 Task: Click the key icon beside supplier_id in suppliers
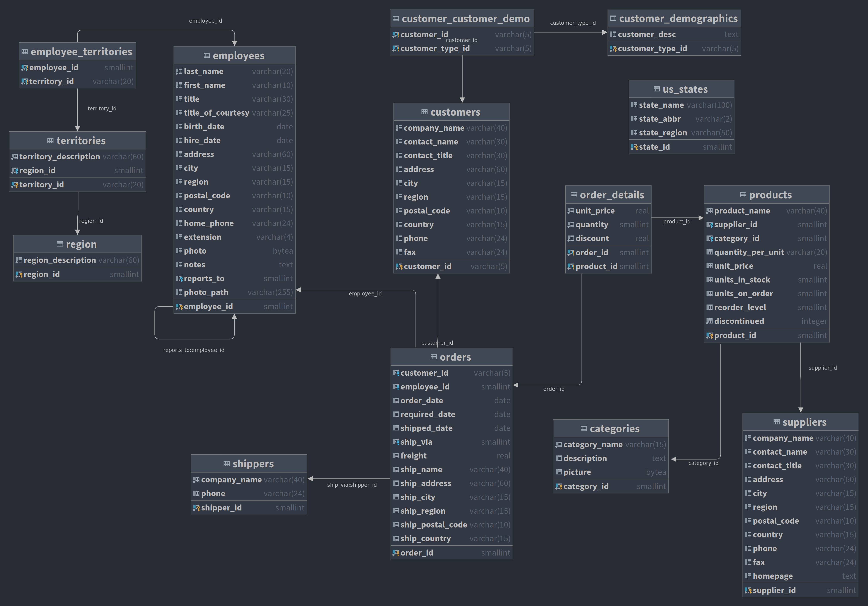(748, 590)
